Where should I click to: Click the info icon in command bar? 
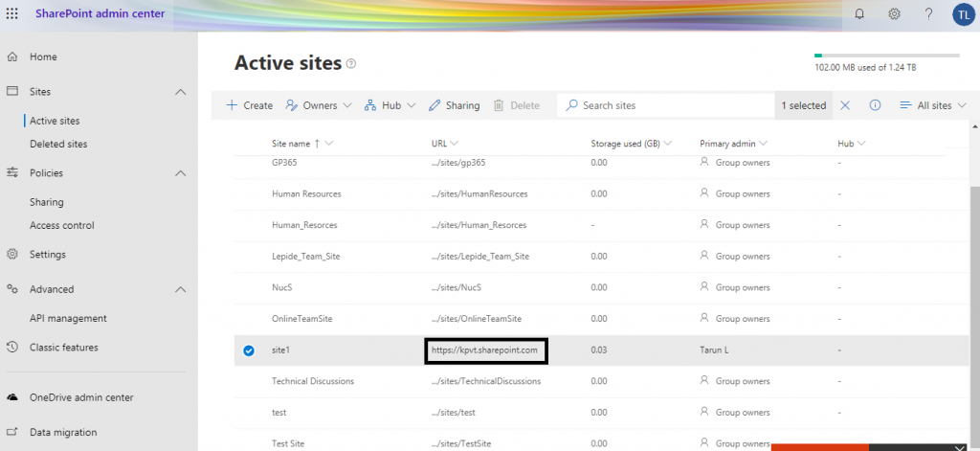[875, 105]
